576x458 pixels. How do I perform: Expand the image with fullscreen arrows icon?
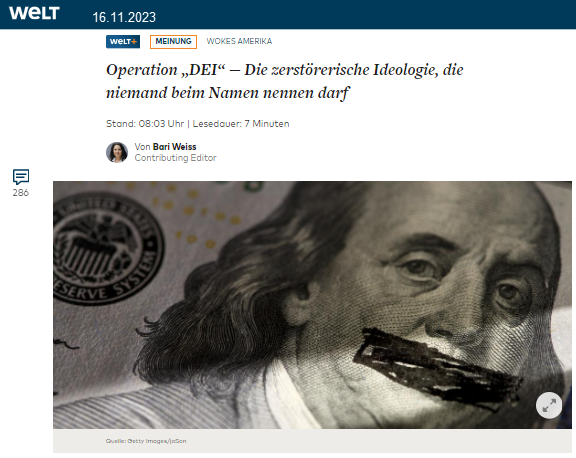pos(549,405)
